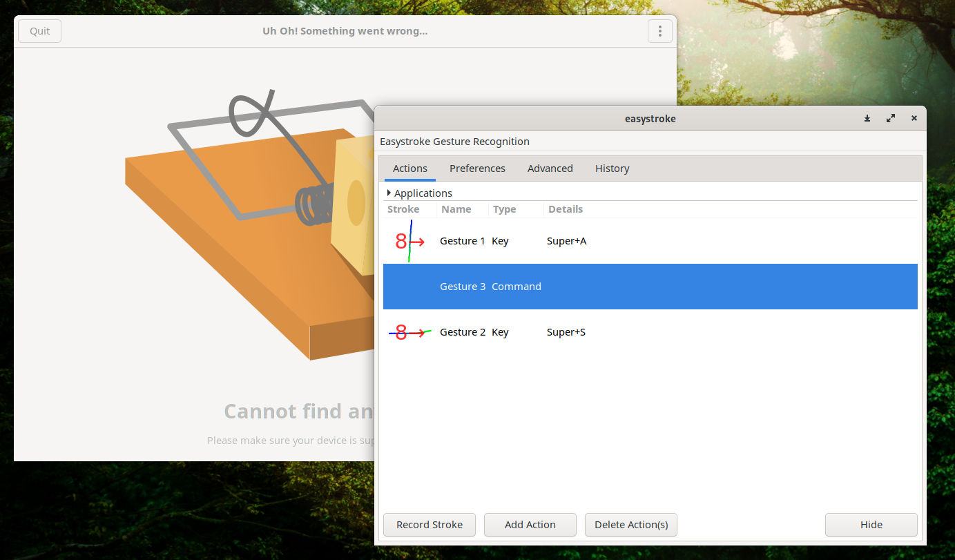The width and height of the screenshot is (955, 560).
Task: Expand the Applications section
Action: pos(389,193)
